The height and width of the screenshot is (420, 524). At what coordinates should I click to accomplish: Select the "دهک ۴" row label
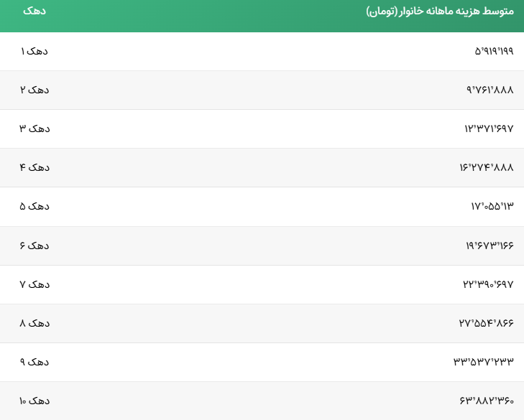tap(35, 167)
